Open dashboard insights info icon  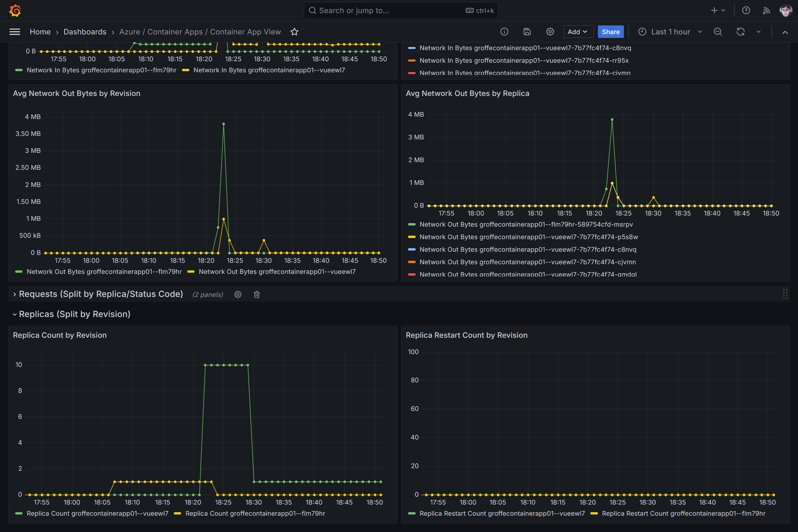click(x=504, y=32)
